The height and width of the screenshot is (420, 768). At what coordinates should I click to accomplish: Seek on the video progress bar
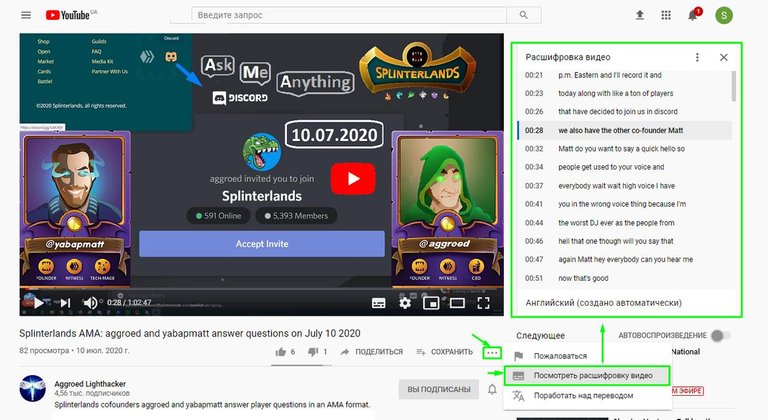(x=262, y=288)
